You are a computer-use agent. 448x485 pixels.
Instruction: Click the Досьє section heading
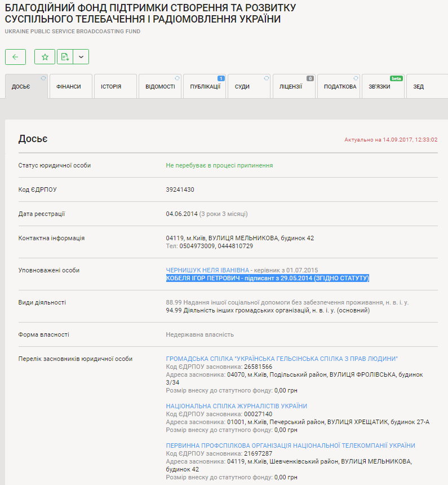click(33, 139)
